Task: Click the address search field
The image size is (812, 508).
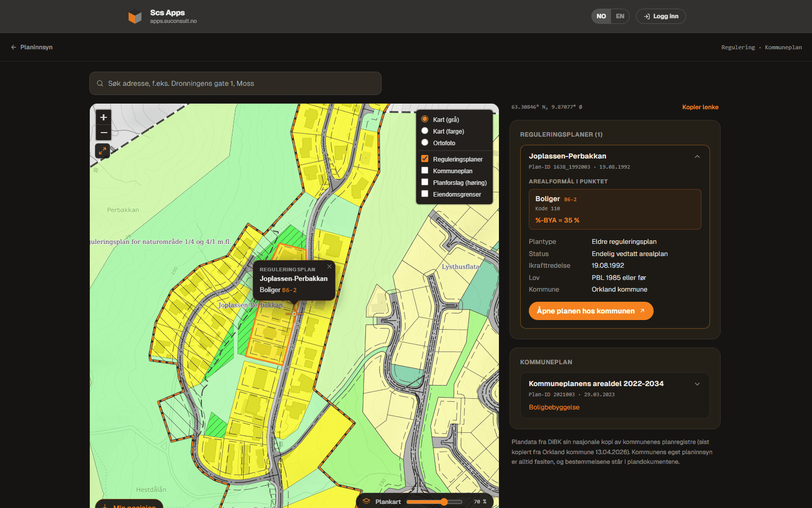Action: tap(235, 83)
